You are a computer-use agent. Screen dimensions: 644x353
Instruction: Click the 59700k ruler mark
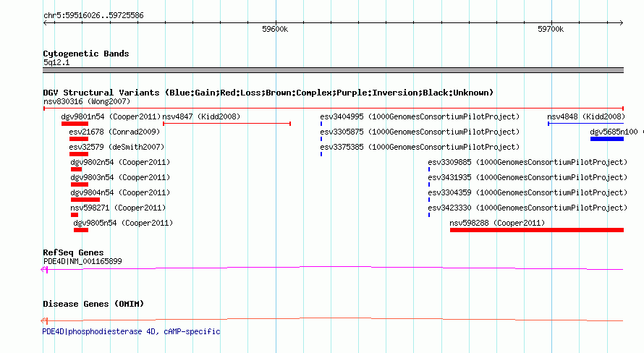tap(551, 29)
